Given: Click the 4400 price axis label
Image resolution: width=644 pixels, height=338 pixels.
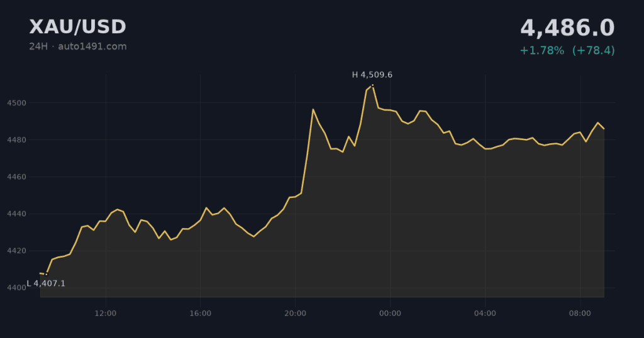Looking at the screenshot, I should tap(17, 288).
